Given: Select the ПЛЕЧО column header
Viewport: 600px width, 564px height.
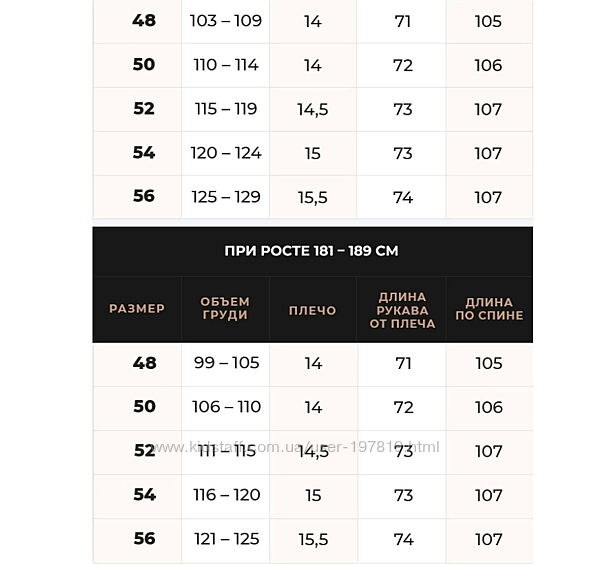Looking at the screenshot, I should tap(313, 310).
